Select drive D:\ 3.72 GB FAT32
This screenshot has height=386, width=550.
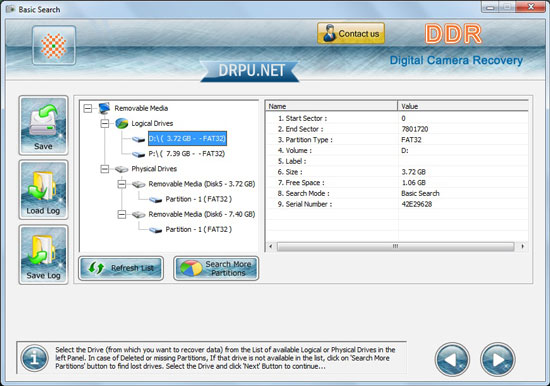click(x=187, y=139)
